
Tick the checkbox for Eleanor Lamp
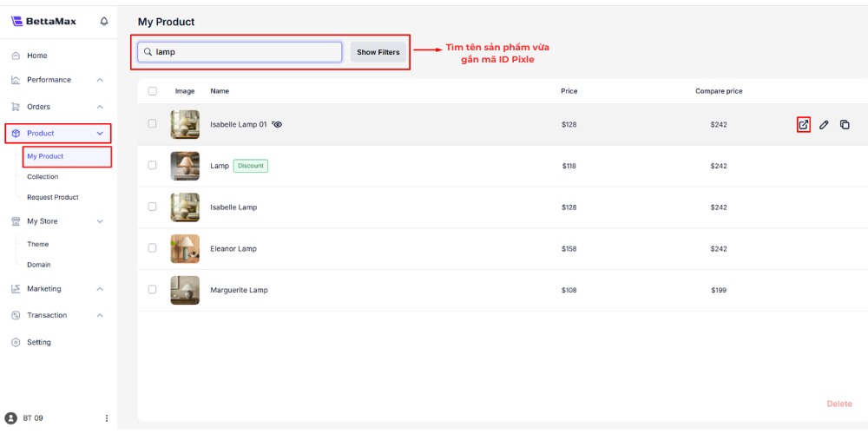click(153, 248)
